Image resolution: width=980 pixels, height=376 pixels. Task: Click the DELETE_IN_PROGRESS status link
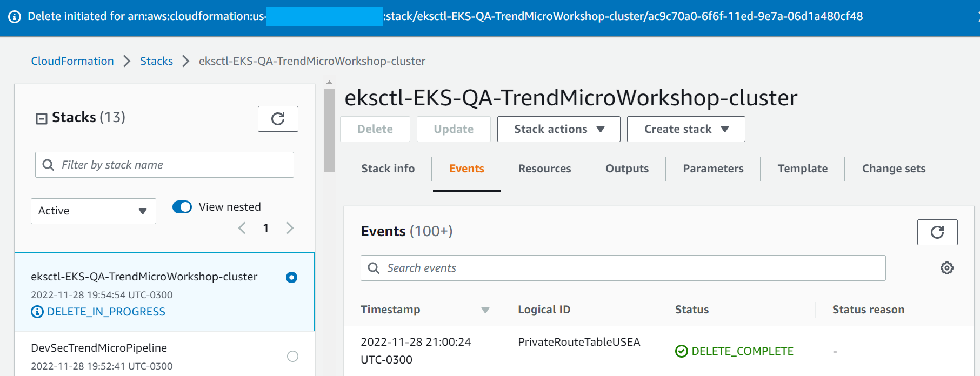[106, 312]
